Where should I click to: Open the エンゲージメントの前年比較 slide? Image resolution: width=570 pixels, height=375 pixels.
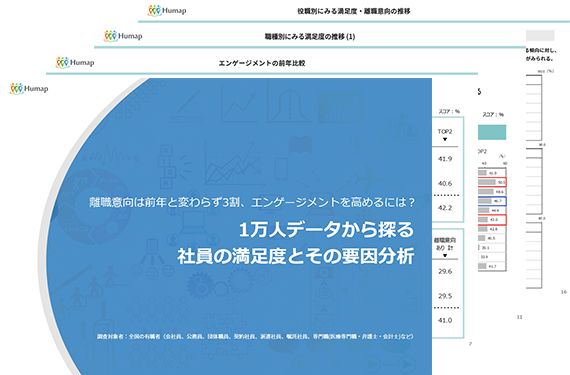click(x=262, y=63)
